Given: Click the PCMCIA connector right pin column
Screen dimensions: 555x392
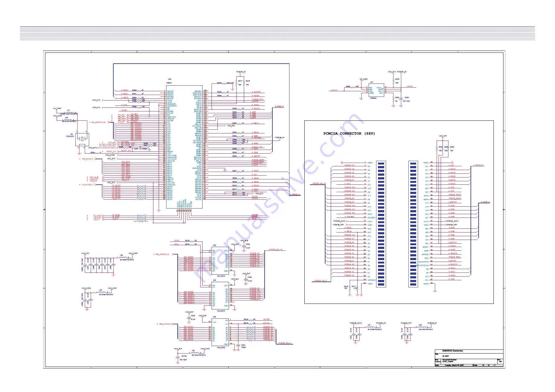Looking at the screenshot, I should pos(413,224).
